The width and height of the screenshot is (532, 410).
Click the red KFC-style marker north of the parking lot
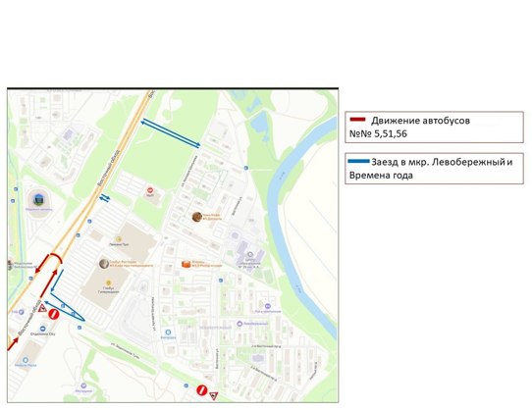tap(150, 190)
